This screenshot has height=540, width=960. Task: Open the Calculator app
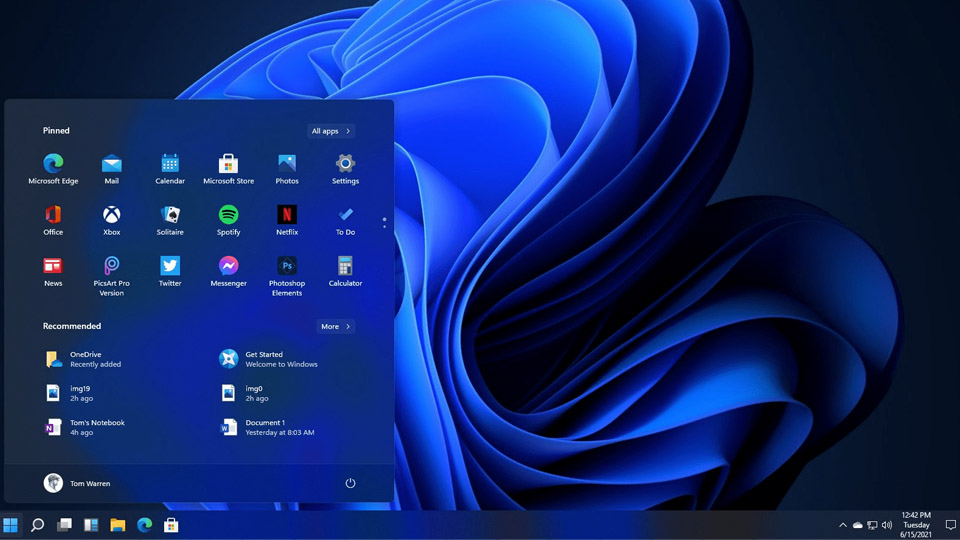(x=345, y=267)
